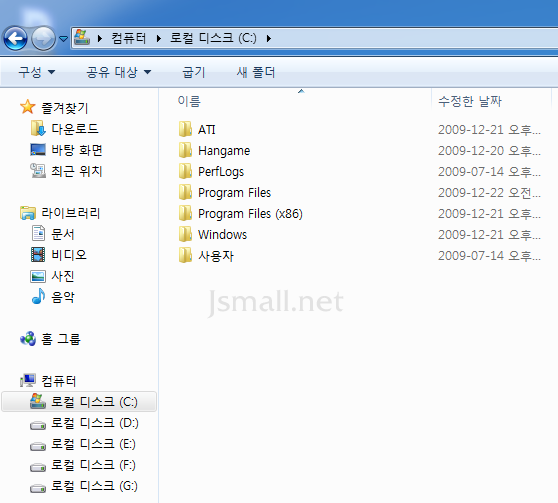Click the G: drive icon in sidebar

point(38,488)
